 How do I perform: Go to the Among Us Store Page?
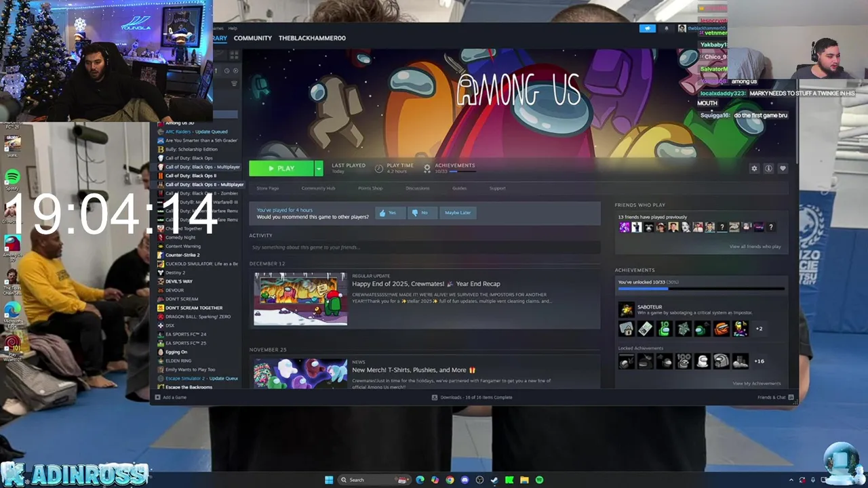[x=268, y=188]
